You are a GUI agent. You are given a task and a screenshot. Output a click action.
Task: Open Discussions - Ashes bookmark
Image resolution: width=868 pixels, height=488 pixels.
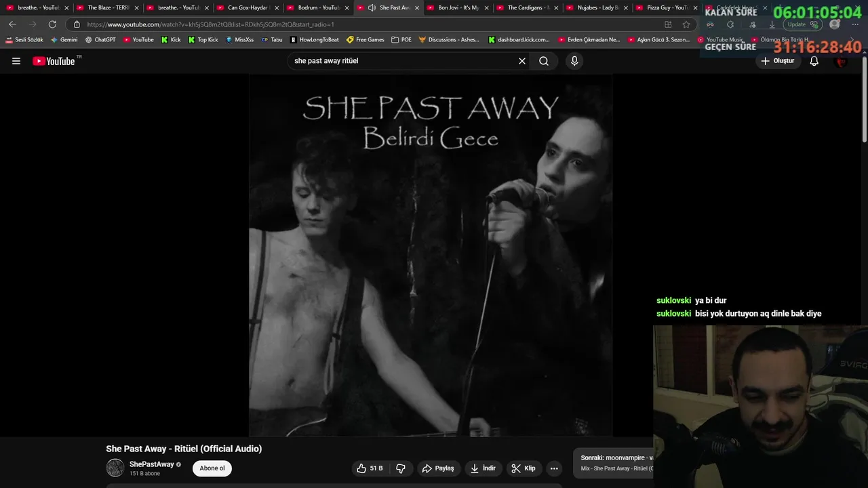point(449,40)
